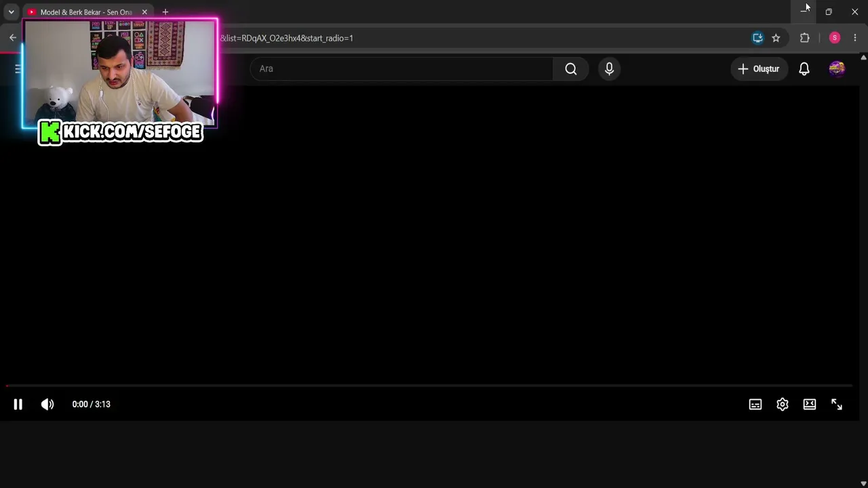Click the URL text in address bar

click(x=286, y=38)
